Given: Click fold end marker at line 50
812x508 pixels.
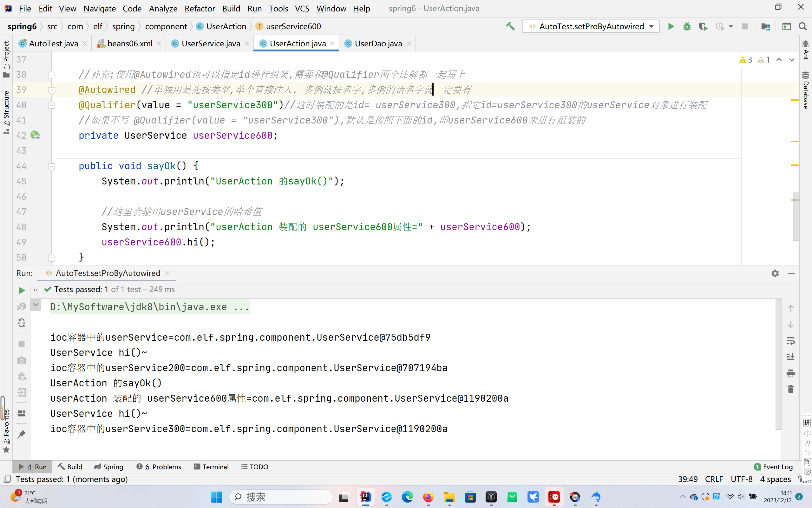Looking at the screenshot, I should point(52,258).
